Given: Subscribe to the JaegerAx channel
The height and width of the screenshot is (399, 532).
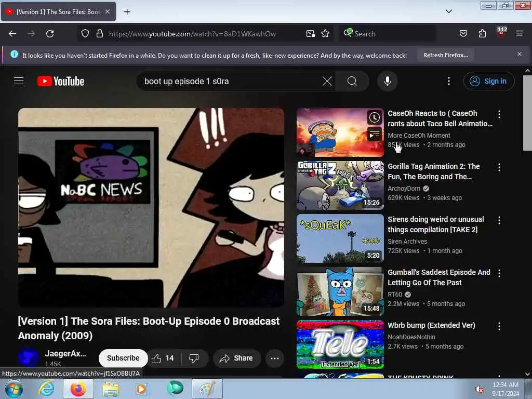Looking at the screenshot, I should [x=123, y=358].
